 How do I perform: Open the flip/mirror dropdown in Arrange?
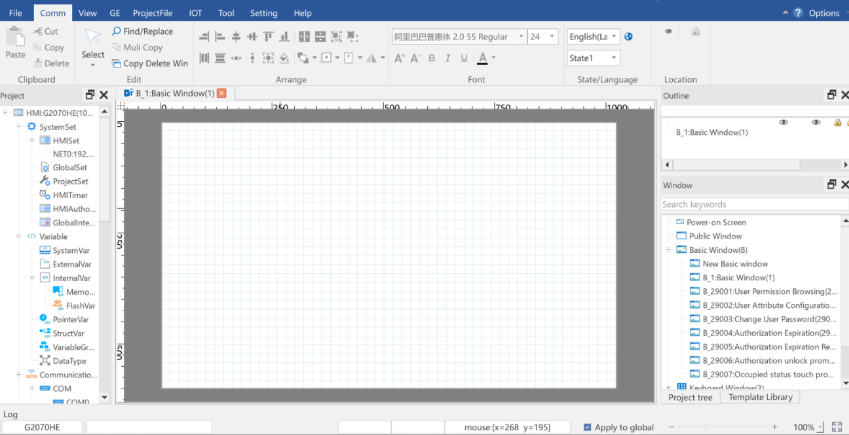pyautogui.click(x=383, y=58)
